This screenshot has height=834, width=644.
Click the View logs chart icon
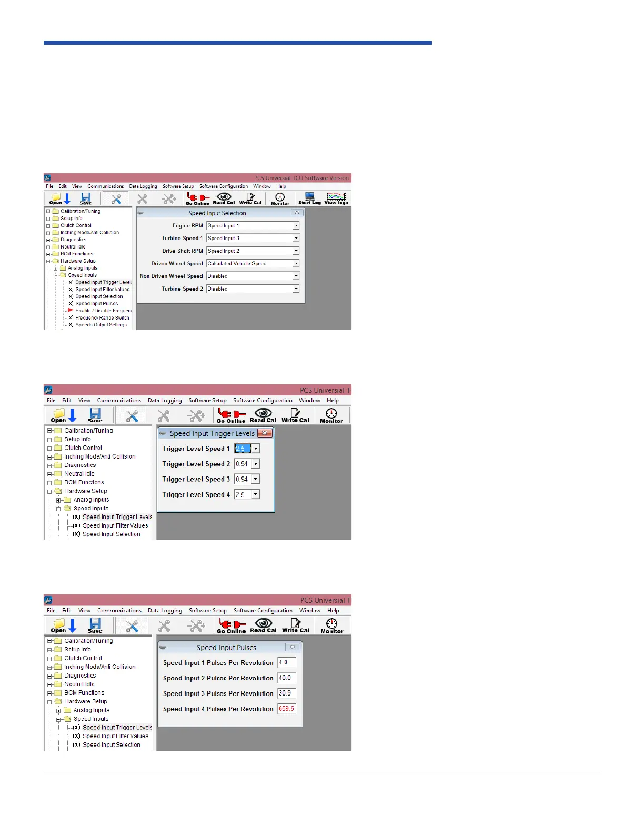pos(336,198)
